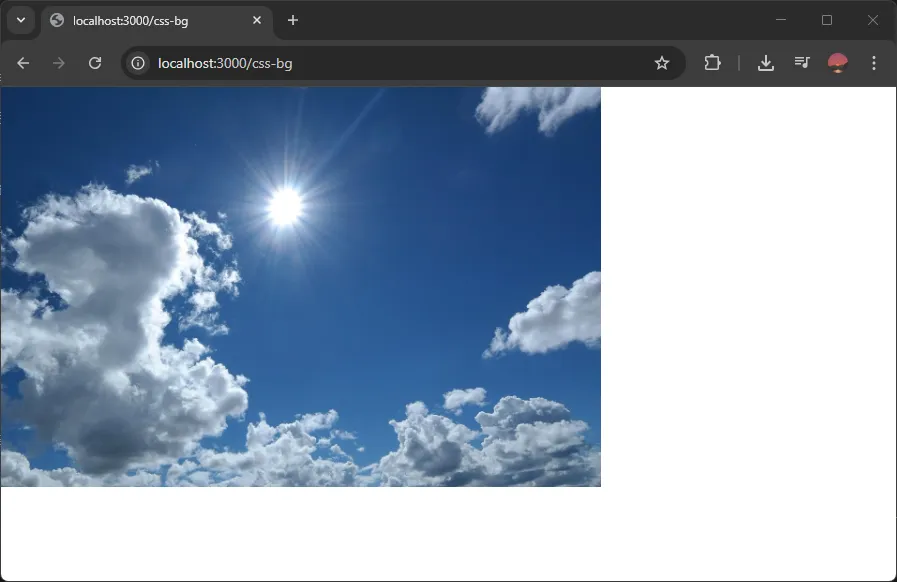Open the media controls icon
Viewport: 897px width, 582px height.
[801, 62]
